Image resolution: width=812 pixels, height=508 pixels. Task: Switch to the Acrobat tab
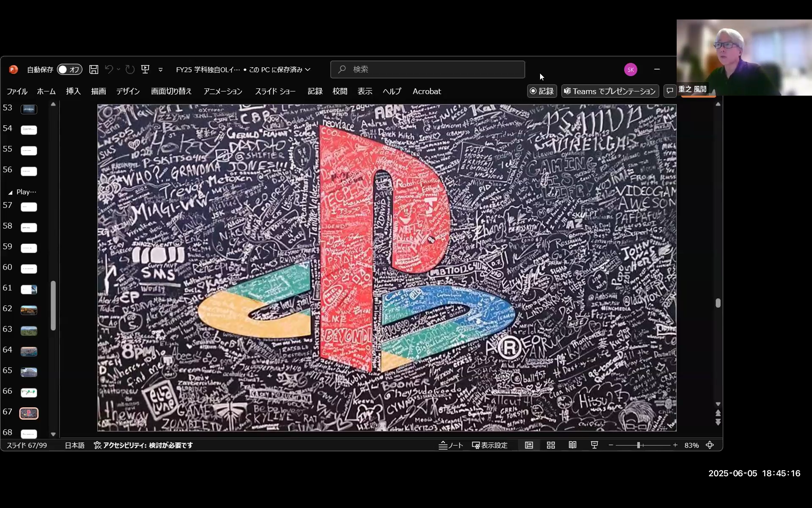click(427, 91)
